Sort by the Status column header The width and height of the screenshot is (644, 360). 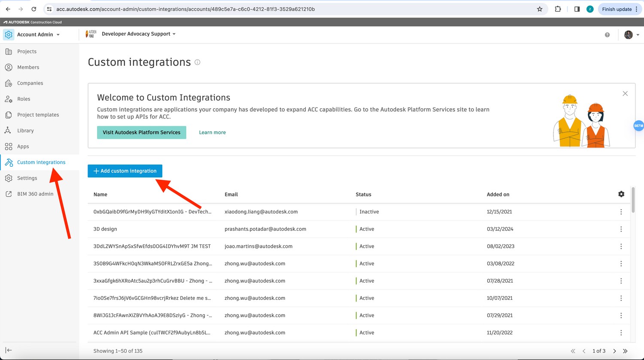point(363,195)
